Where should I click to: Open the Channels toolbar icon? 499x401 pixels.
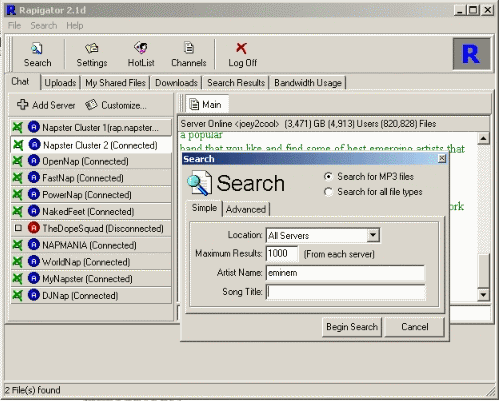tap(189, 48)
